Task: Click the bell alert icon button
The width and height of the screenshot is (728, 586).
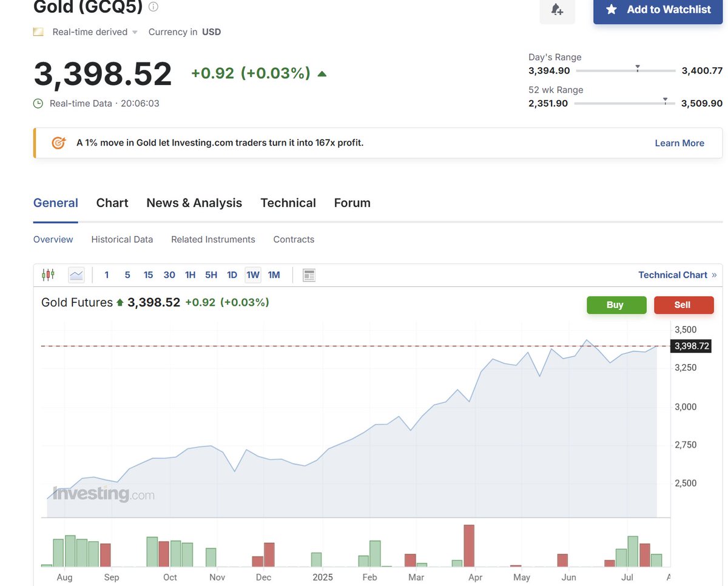Action: [557, 10]
